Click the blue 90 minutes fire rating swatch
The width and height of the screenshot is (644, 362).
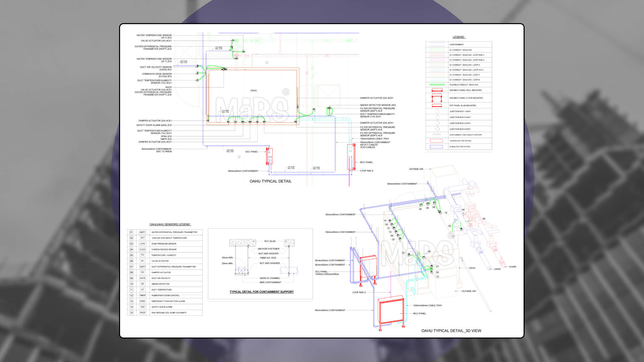(x=436, y=147)
